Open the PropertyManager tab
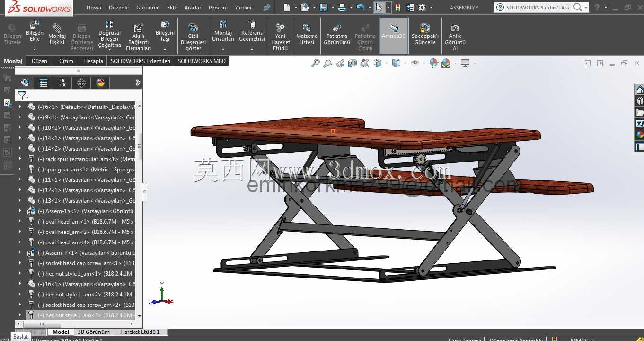This screenshot has height=341, width=644. [44, 83]
